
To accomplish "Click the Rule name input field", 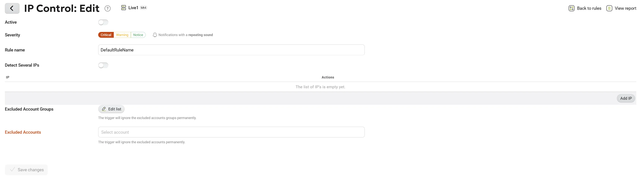I will point(231,50).
